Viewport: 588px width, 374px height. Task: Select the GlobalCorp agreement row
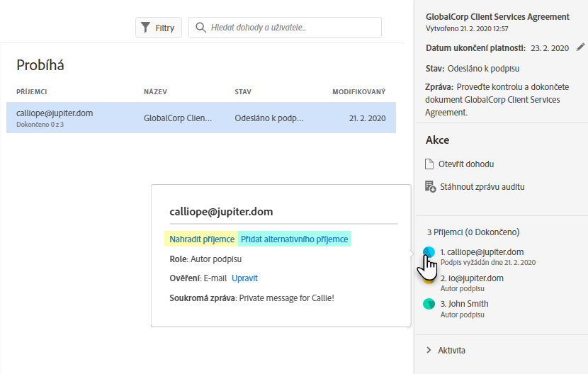(200, 118)
